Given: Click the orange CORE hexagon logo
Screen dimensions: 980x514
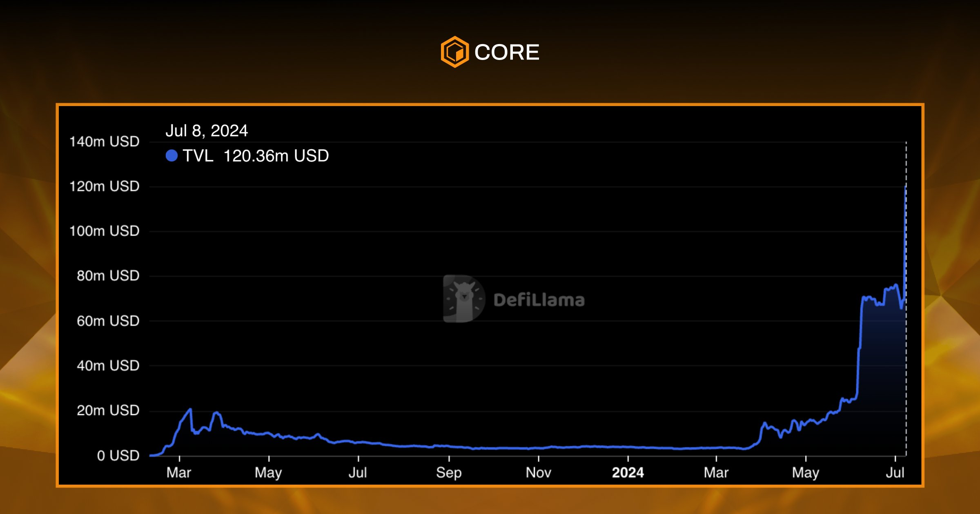Looking at the screenshot, I should click(455, 52).
